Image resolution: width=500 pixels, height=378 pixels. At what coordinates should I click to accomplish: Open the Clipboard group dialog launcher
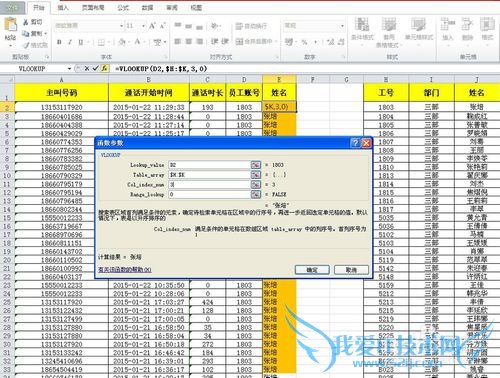click(x=47, y=57)
